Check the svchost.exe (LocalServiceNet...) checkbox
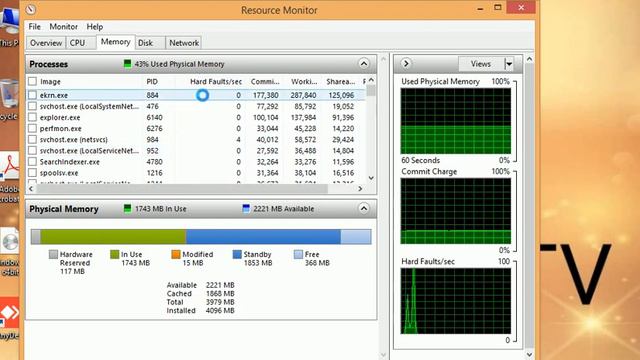Screen dimensions: 640x360 point(33,150)
